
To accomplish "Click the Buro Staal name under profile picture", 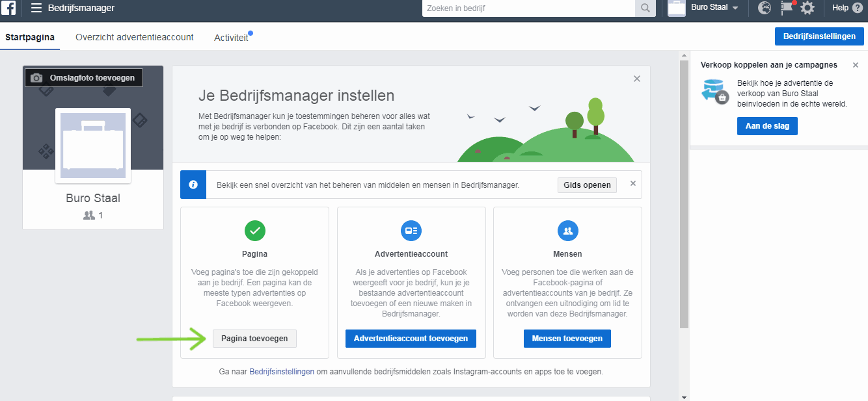I will point(93,198).
